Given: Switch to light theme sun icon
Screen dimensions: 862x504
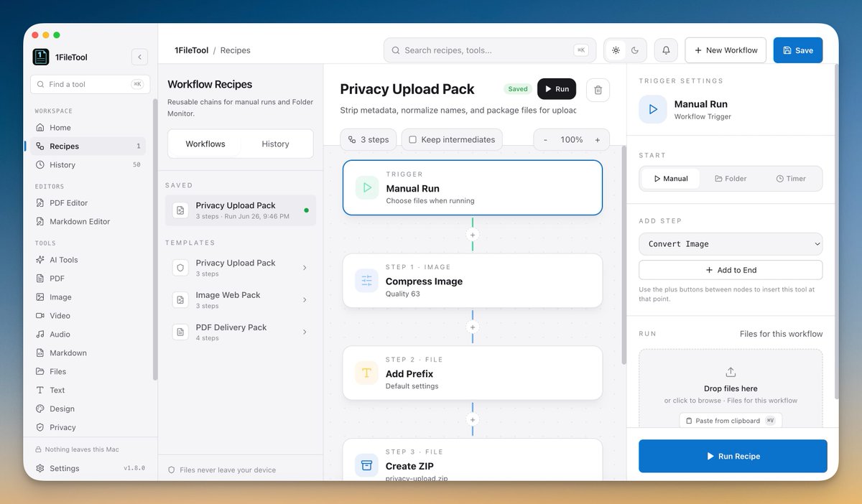Looking at the screenshot, I should coord(616,50).
